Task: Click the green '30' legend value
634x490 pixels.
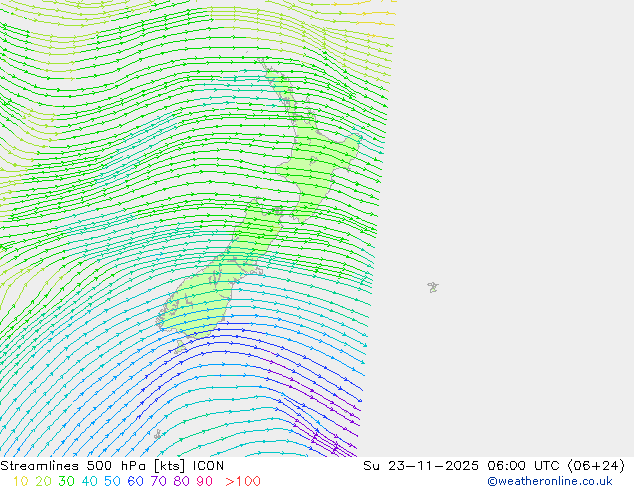Action: (66, 481)
